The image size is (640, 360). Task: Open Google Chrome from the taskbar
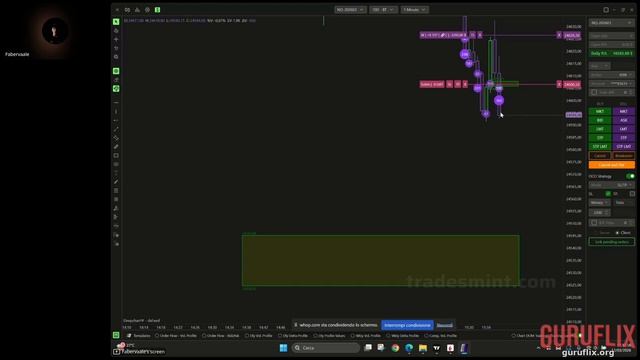[395, 348]
